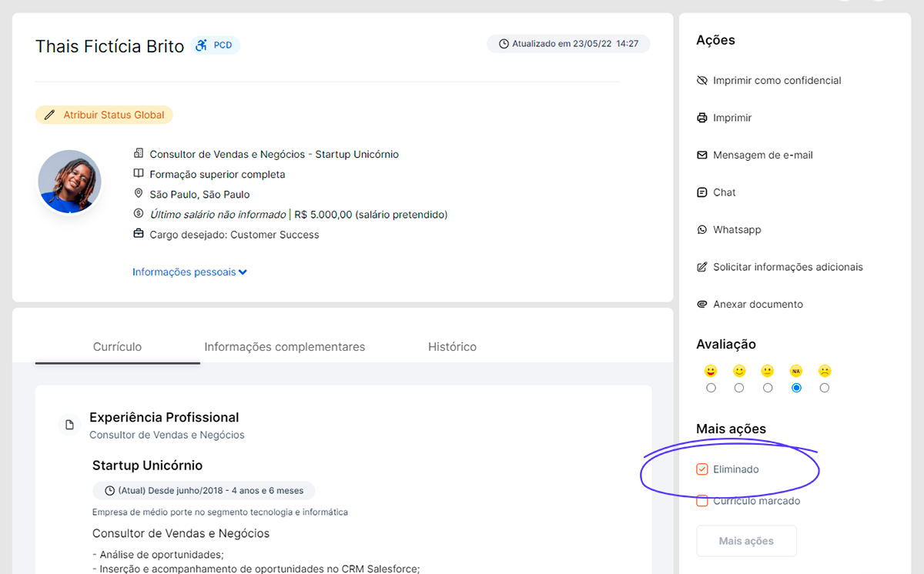
Task: Click the Mais ações button
Action: tap(746, 541)
